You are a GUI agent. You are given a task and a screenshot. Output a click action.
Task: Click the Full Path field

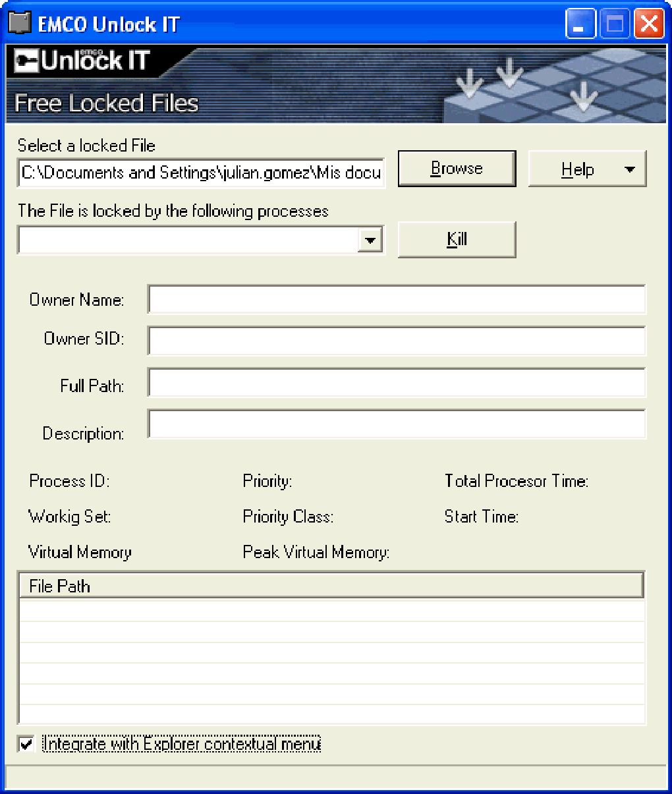click(x=397, y=383)
